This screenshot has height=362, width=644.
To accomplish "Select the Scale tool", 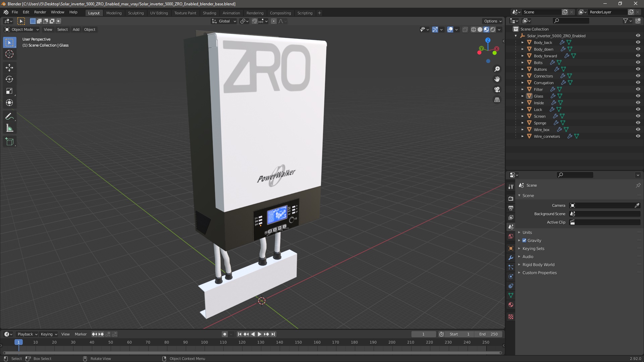I will [x=9, y=91].
